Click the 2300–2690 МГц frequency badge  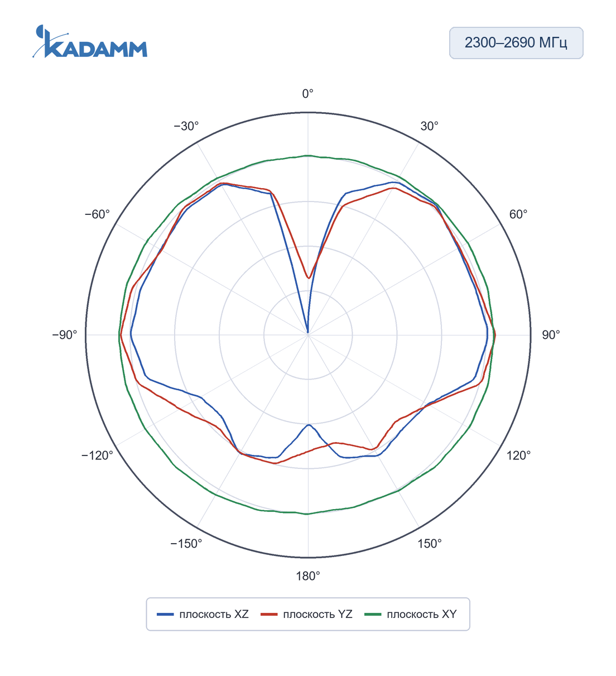[x=516, y=43]
